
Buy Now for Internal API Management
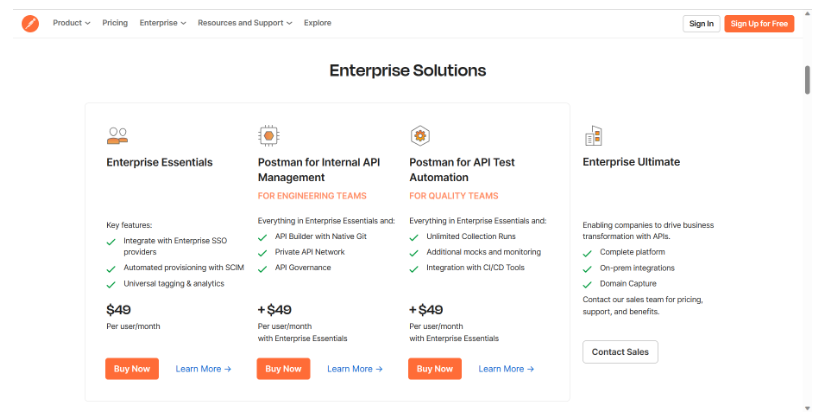(283, 369)
